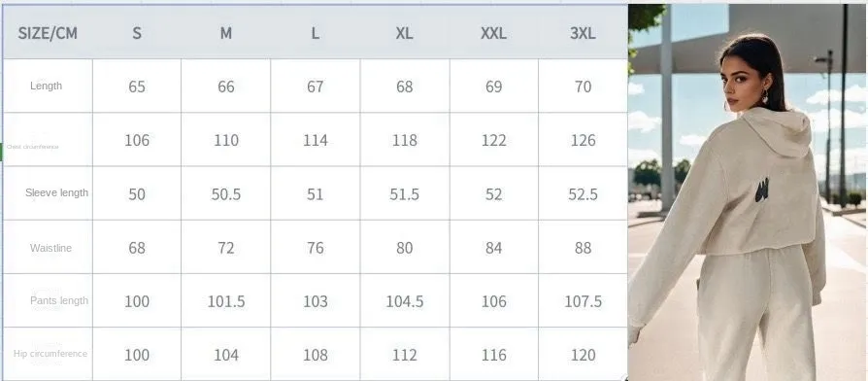Click the 88 waistline cell
The width and height of the screenshot is (868, 381).
(583, 248)
